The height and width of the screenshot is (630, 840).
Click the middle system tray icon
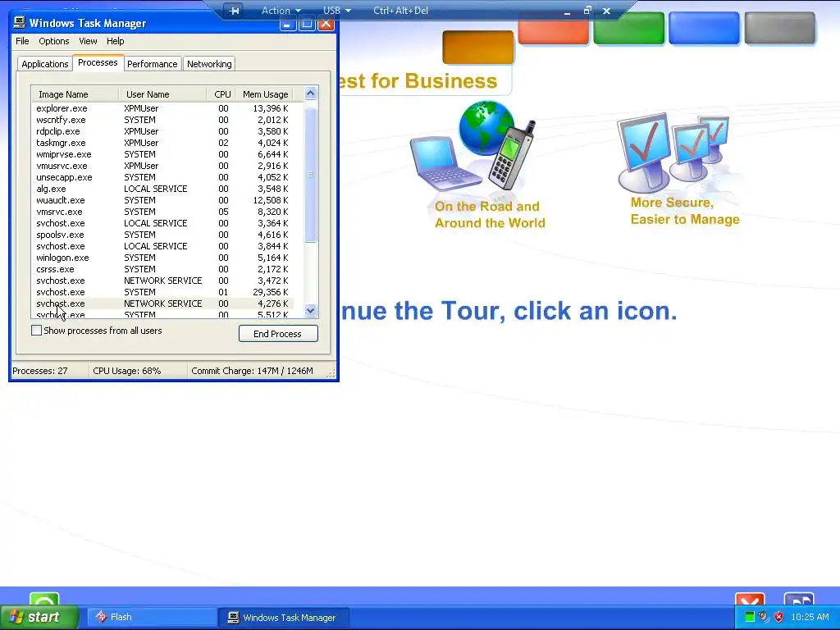coord(764,617)
